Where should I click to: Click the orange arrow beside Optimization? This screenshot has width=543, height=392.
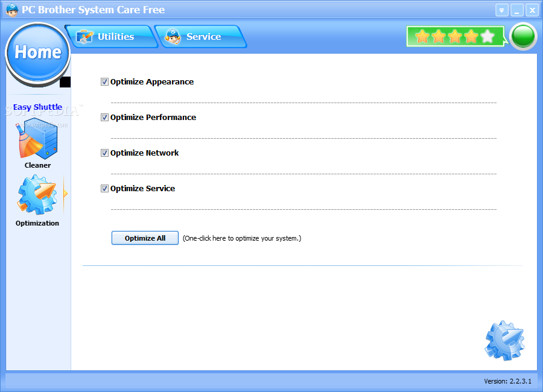(x=65, y=194)
